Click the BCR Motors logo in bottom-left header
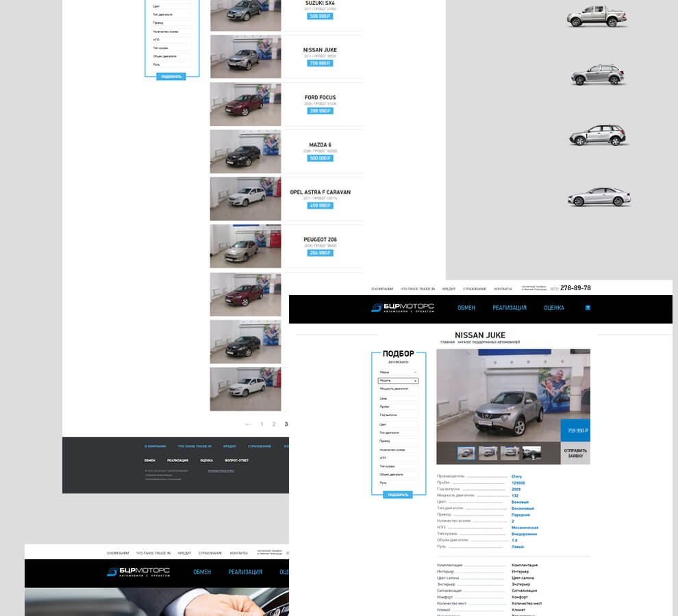 (x=138, y=572)
